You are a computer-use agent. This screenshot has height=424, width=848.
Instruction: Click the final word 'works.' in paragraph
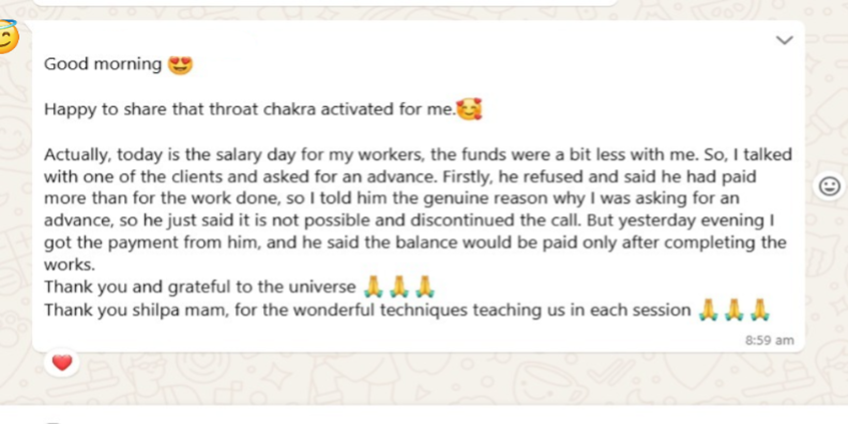tap(67, 266)
